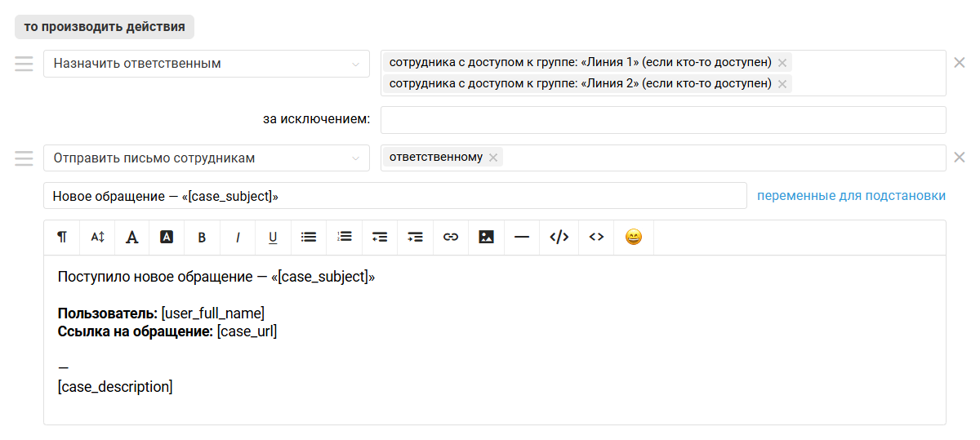Remove the «Линия 1» group tag

[x=782, y=63]
